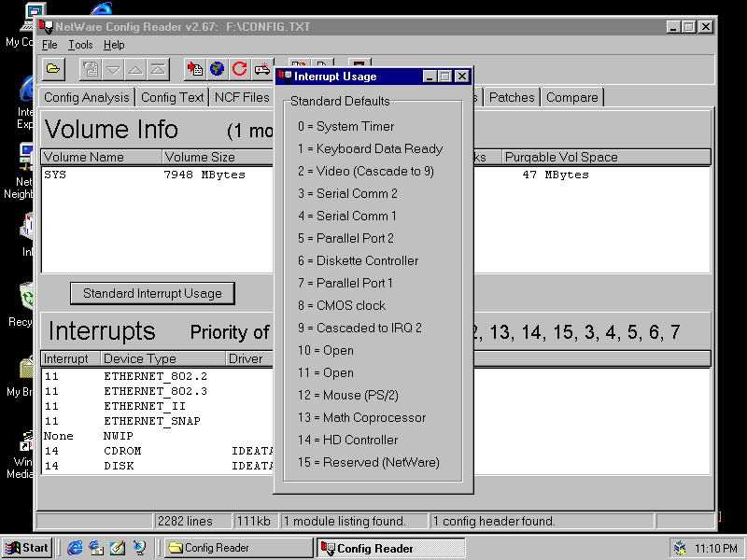Click the Volume Size column header
This screenshot has width=747, height=560.
[x=218, y=157]
